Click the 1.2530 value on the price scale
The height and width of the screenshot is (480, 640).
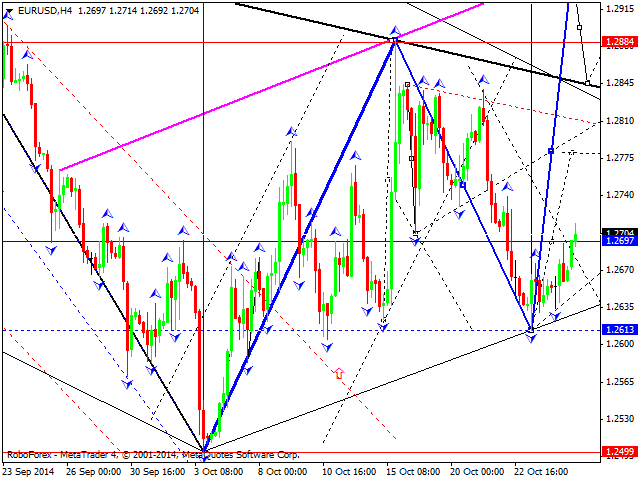pos(620,419)
